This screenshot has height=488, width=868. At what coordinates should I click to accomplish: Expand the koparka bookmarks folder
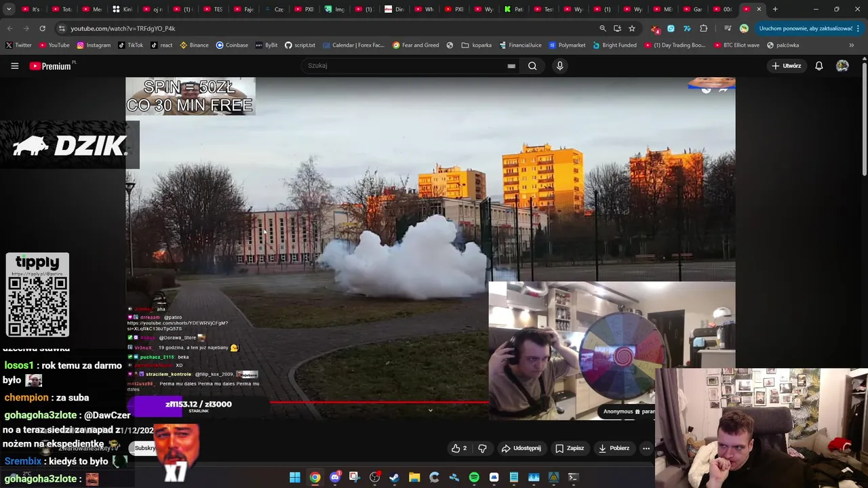(476, 45)
